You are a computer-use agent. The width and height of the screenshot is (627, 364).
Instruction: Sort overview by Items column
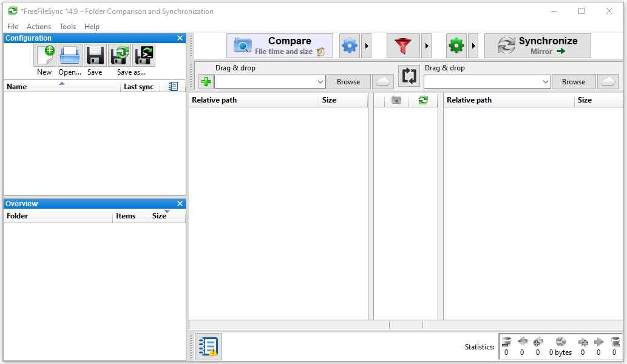pos(130,216)
